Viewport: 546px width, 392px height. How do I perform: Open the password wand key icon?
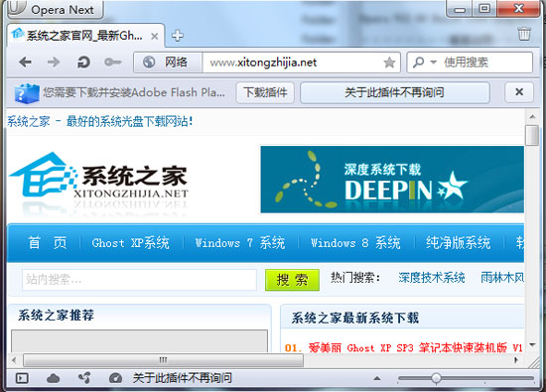click(x=113, y=63)
